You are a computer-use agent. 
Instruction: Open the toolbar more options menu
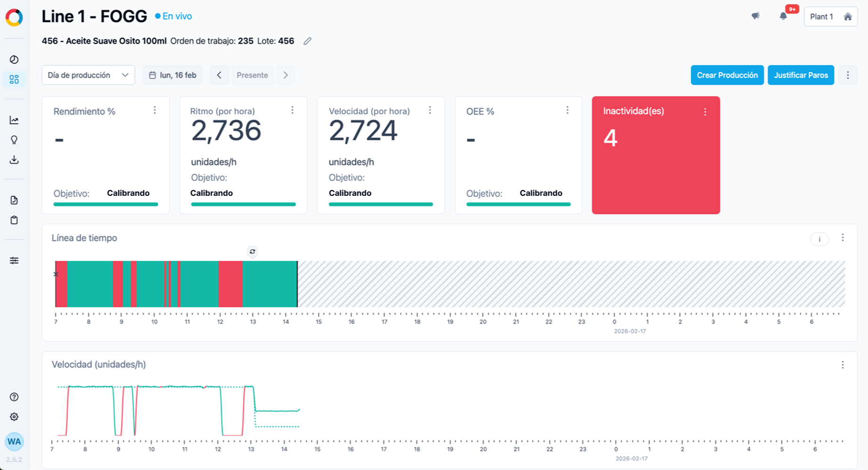coord(848,75)
